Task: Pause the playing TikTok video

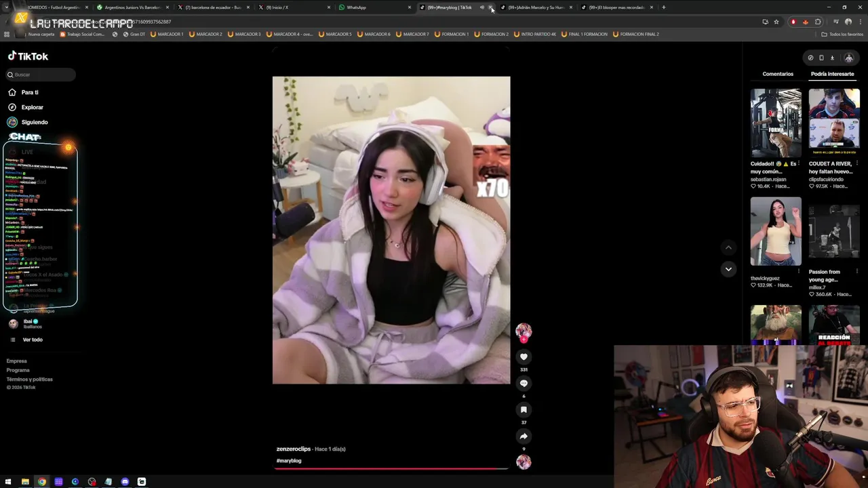Action: click(x=391, y=230)
